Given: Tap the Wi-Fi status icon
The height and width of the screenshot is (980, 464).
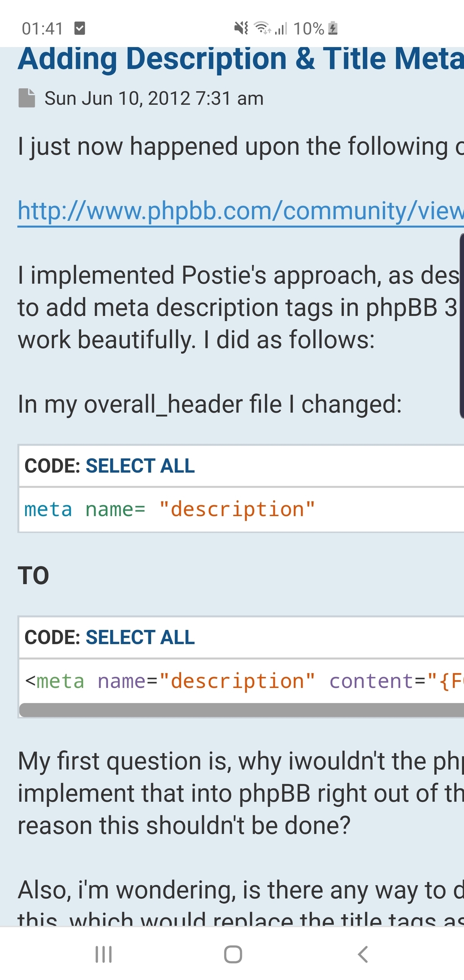Looking at the screenshot, I should point(262,28).
